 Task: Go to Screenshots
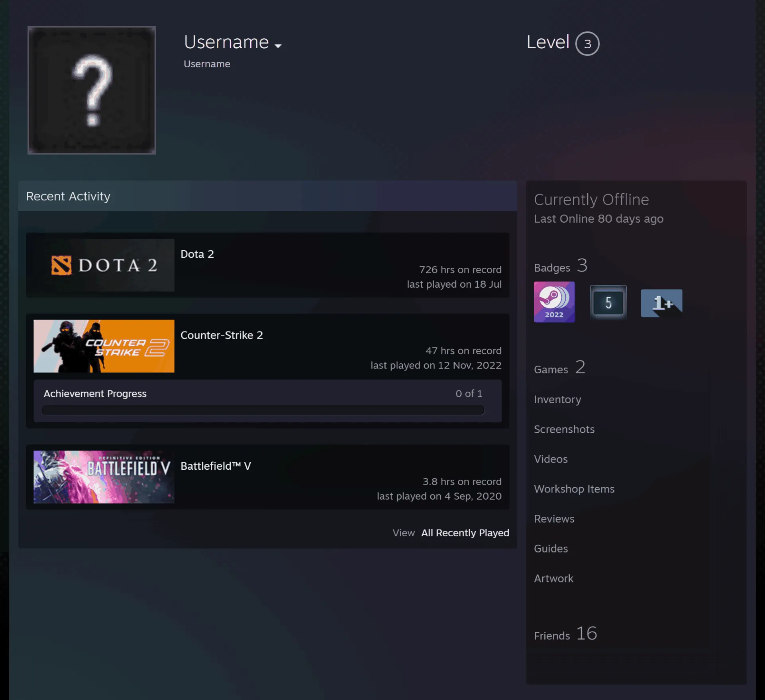coord(564,429)
